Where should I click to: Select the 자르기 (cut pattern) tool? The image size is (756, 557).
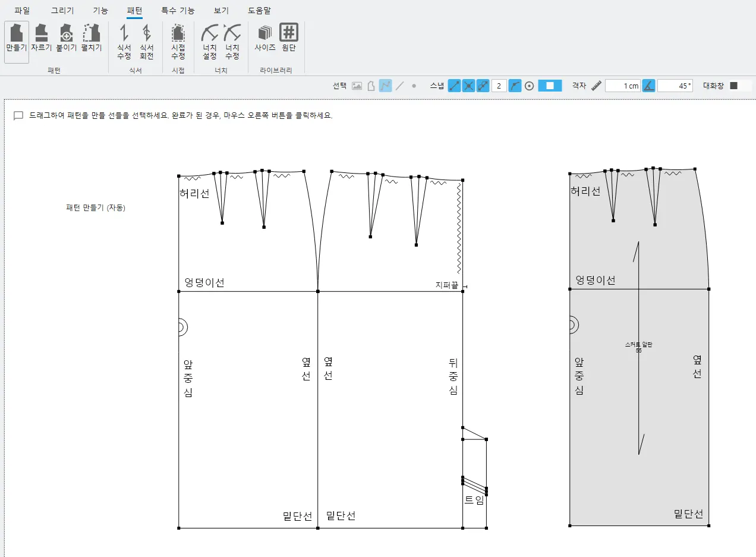[41, 39]
